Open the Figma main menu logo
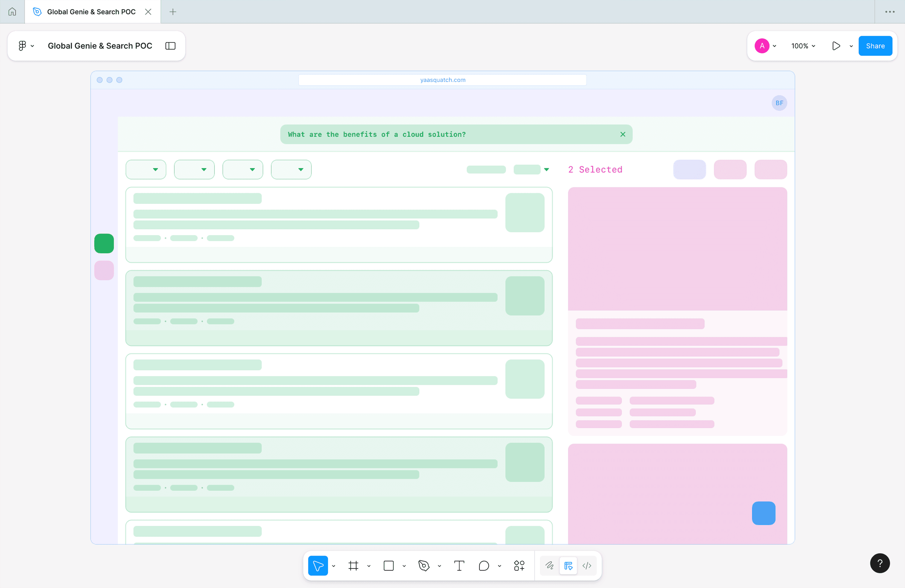The height and width of the screenshot is (588, 905). point(22,46)
